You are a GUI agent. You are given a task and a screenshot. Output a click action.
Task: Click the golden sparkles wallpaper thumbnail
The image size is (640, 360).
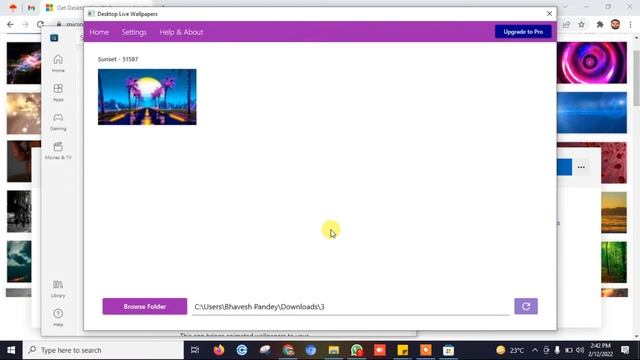pos(24,113)
